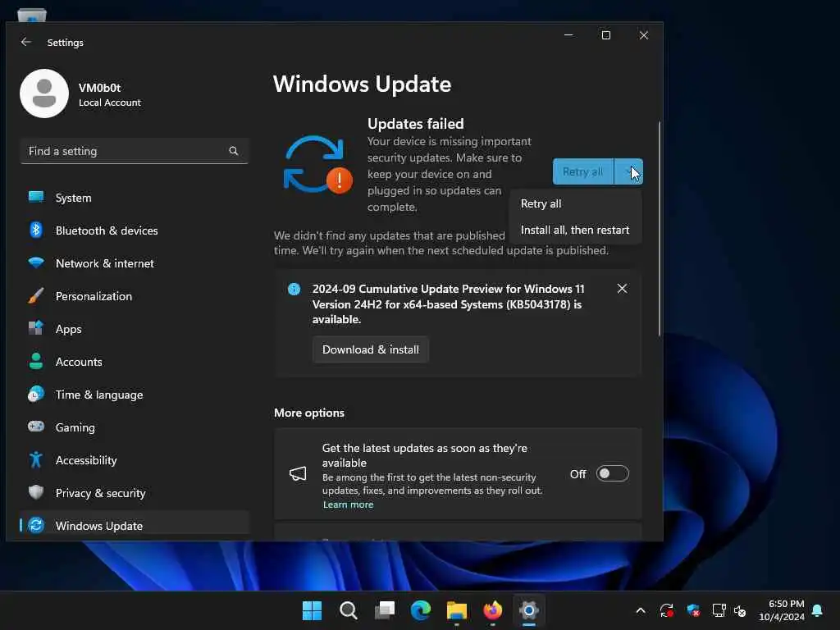Open Task View from the taskbar

click(384, 610)
